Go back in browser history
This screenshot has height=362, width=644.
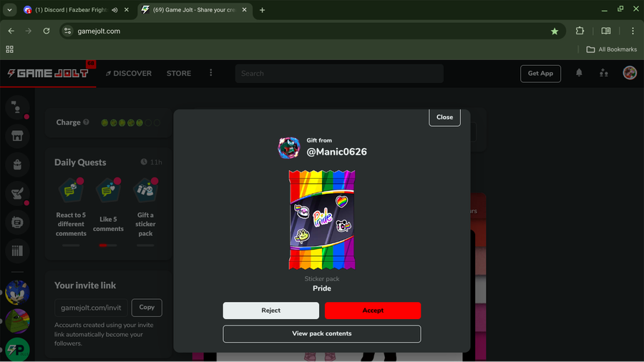(11, 31)
